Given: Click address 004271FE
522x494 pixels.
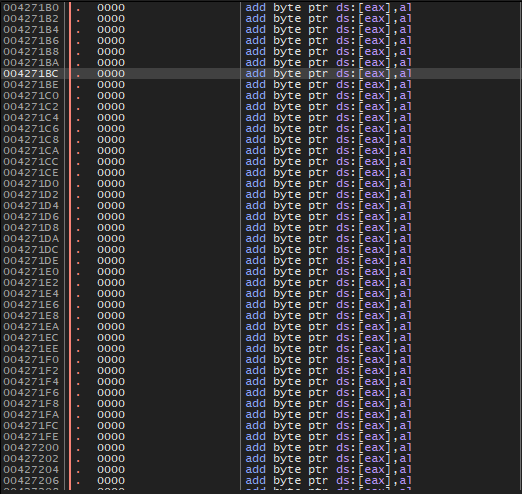Looking at the screenshot, I should click(31, 437).
